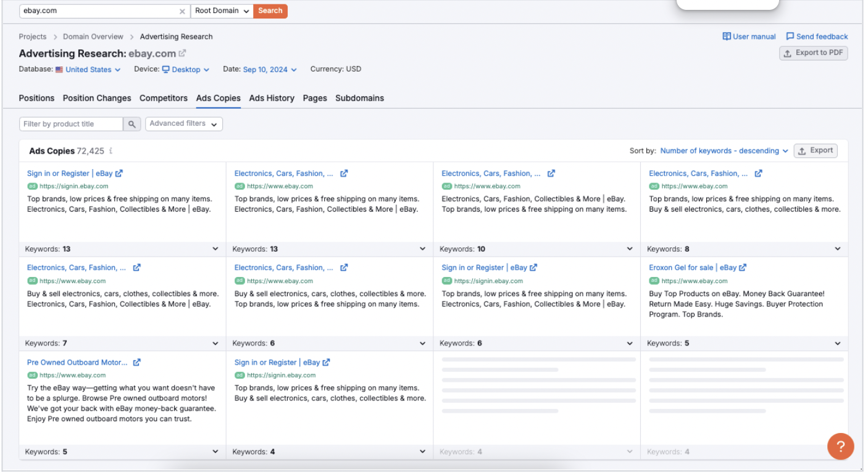Clear the ebay.com search field text
This screenshot has width=868, height=475.
point(182,11)
